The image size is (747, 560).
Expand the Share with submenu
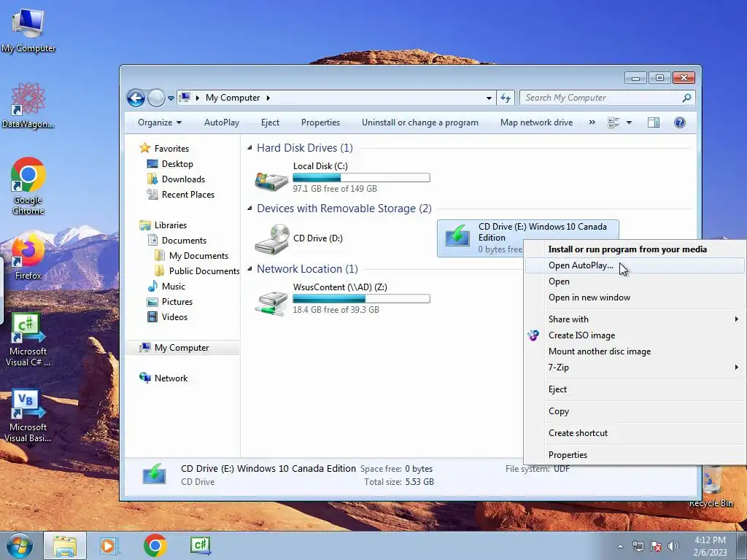point(635,319)
